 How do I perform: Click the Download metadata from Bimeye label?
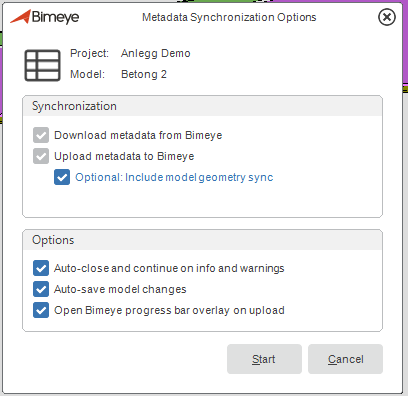(x=138, y=135)
